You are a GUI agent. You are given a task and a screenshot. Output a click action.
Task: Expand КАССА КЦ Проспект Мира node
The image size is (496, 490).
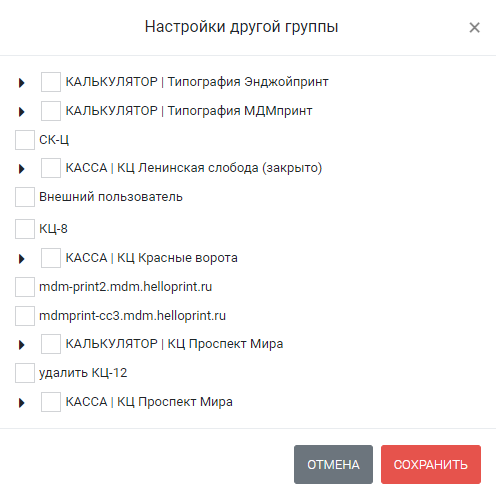(x=22, y=402)
